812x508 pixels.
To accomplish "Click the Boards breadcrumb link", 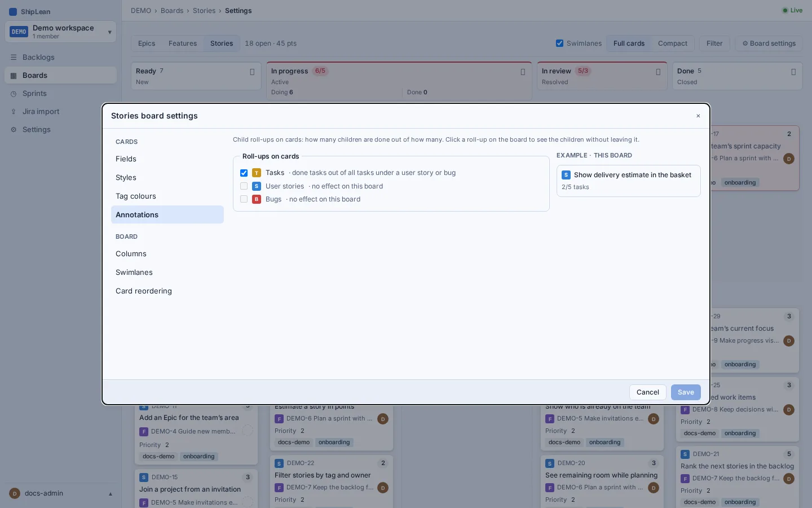I will click(x=172, y=11).
